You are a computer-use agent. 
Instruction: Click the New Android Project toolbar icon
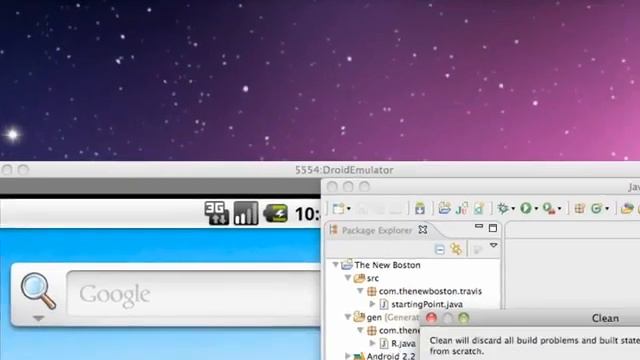(x=444, y=209)
